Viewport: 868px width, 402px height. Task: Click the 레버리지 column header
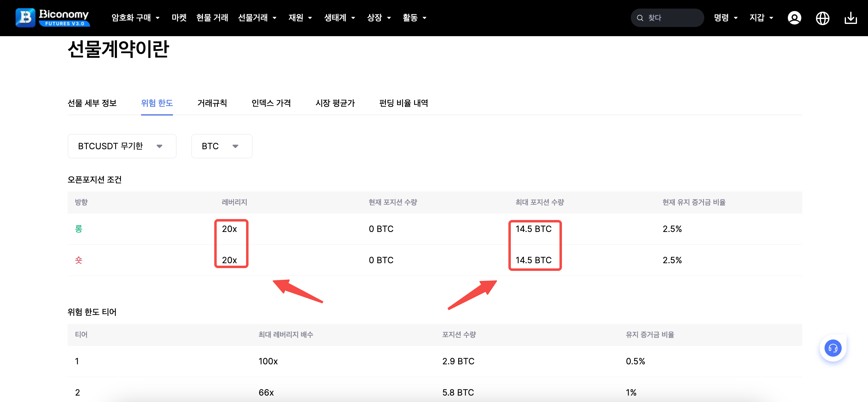(234, 202)
